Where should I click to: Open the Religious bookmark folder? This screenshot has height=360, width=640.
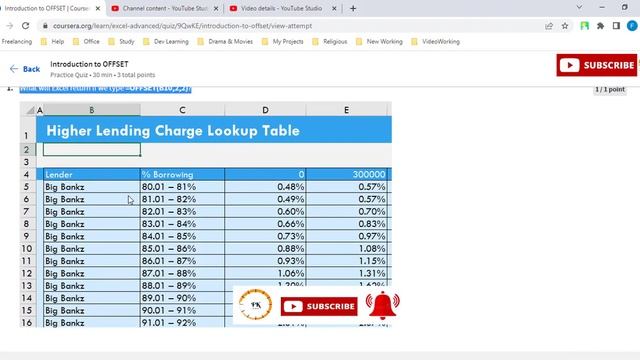coord(330,42)
